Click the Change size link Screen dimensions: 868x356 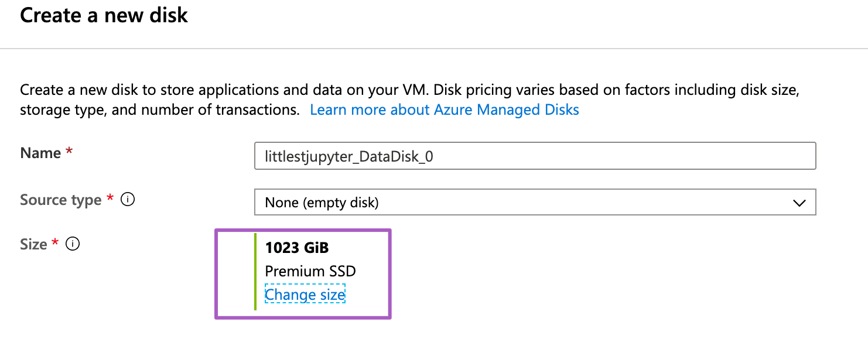click(x=305, y=295)
